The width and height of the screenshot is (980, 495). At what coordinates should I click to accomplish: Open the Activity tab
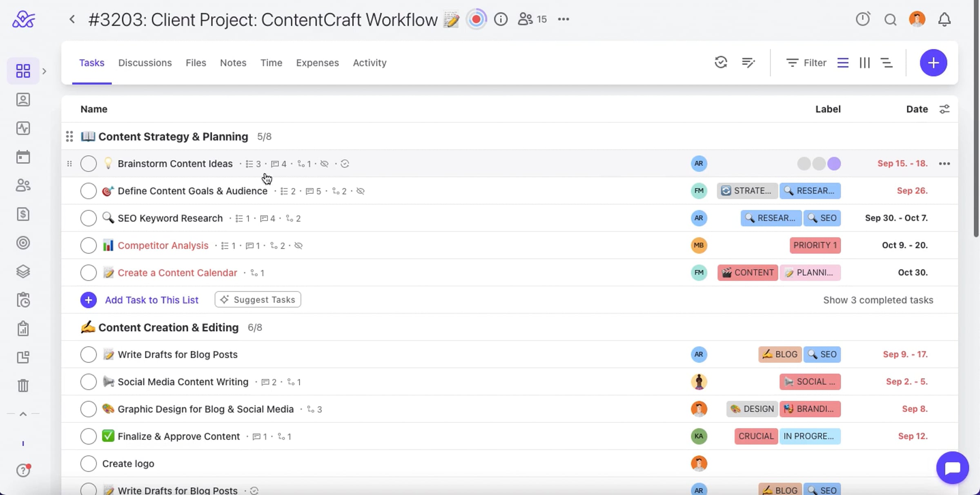[x=370, y=63]
